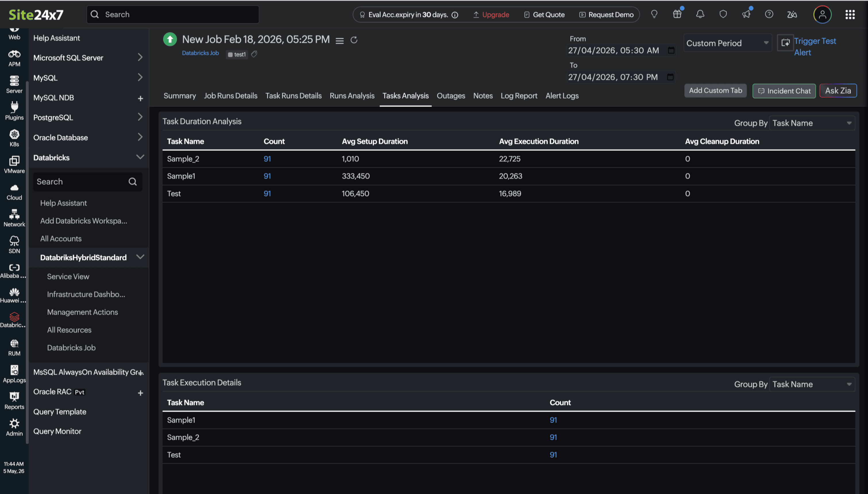Switch to the Outages tab
The height and width of the screenshot is (494, 868).
coord(451,96)
